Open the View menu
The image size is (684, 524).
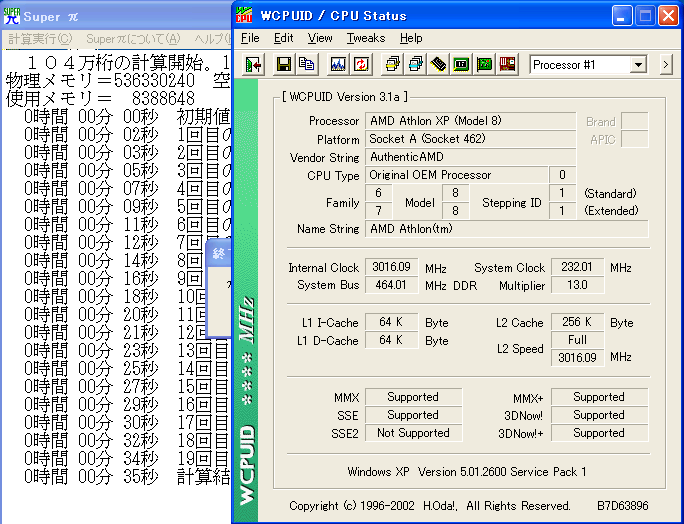click(x=320, y=38)
